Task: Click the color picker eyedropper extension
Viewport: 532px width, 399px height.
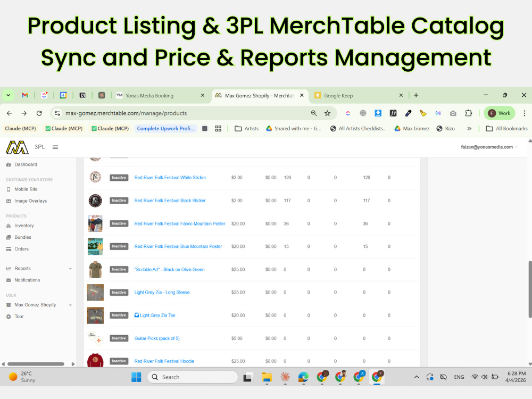Action: (408, 113)
